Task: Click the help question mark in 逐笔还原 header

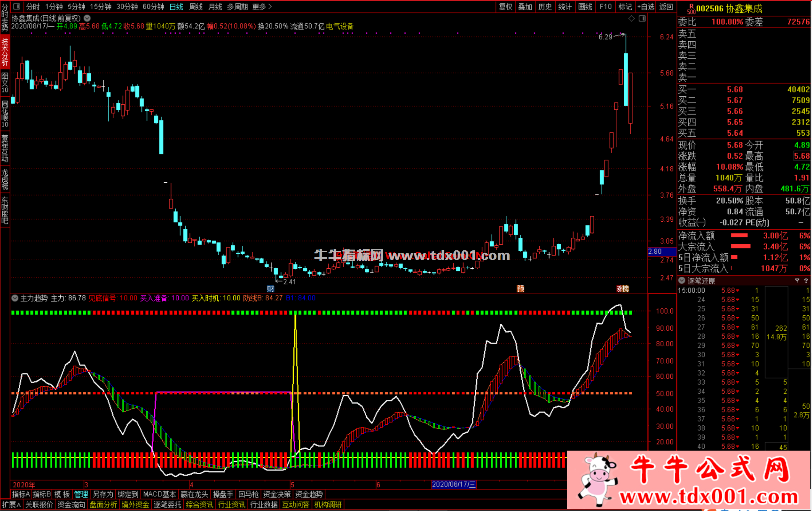Action: click(806, 281)
